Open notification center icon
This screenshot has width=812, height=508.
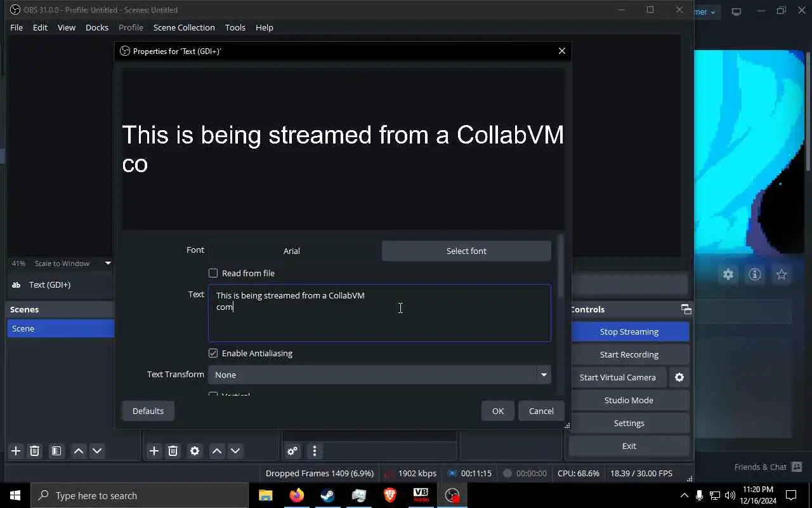click(x=791, y=495)
